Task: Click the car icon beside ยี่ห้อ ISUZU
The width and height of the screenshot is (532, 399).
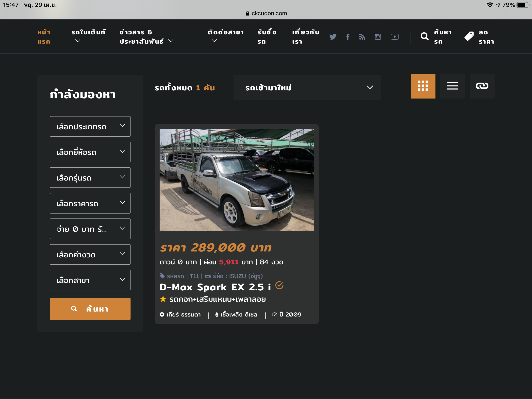Action: (208, 276)
